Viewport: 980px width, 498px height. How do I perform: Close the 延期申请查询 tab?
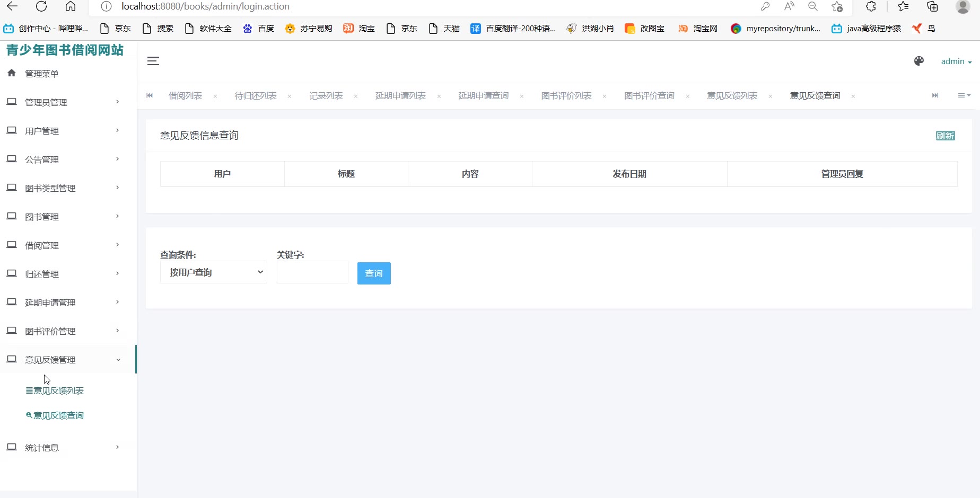pos(522,96)
